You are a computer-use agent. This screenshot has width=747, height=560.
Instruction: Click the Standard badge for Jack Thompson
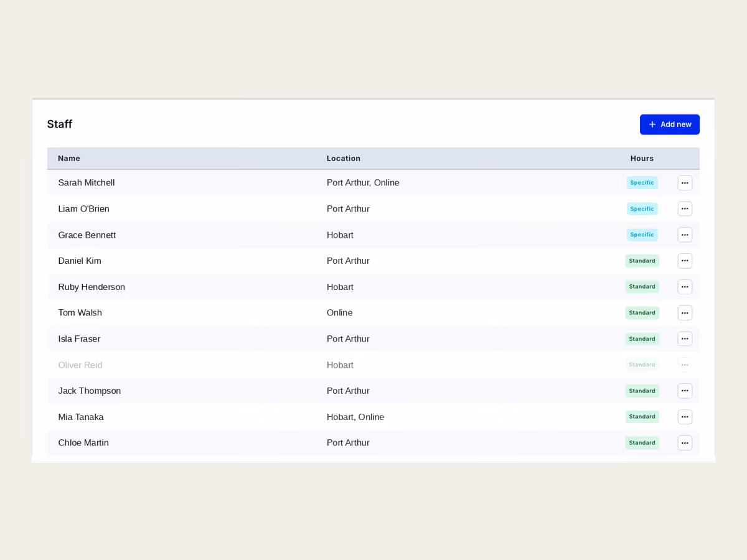coord(642,391)
